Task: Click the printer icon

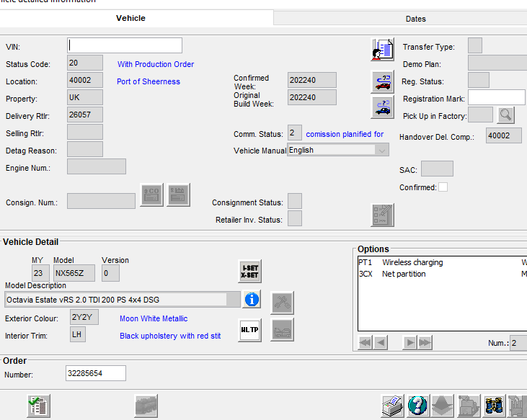Action: [x=393, y=406]
